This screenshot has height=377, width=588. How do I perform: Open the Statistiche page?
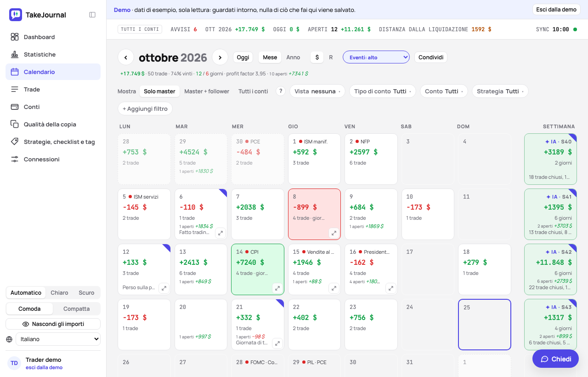coord(53,54)
